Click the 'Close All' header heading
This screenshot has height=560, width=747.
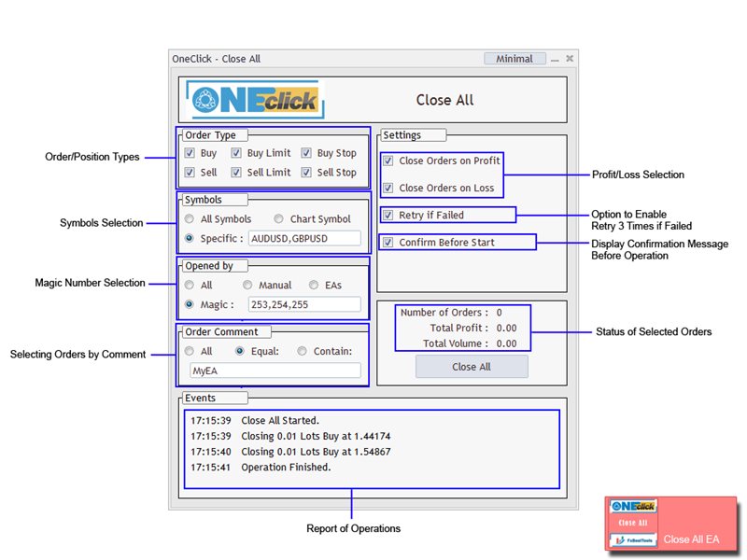coord(445,100)
